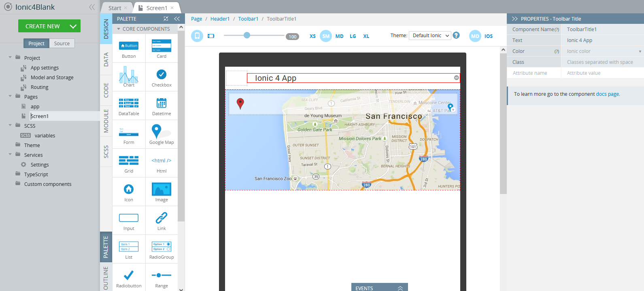
Task: Collapse the Services tree folder
Action: pos(10,154)
